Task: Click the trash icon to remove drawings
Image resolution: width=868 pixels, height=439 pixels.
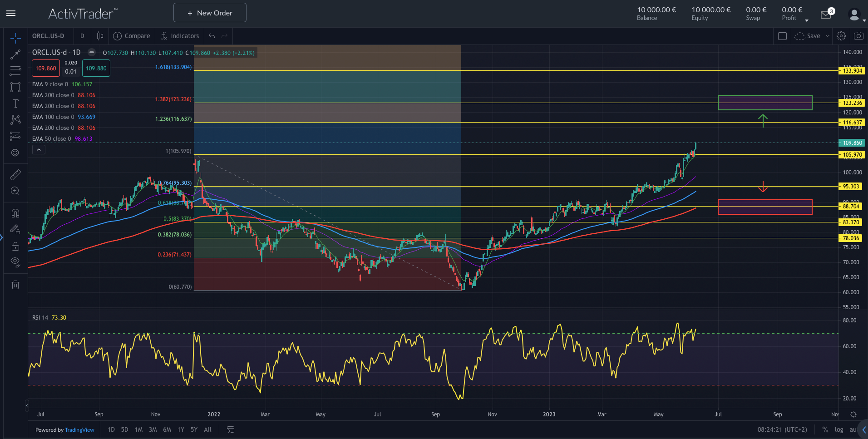Action: coord(15,285)
